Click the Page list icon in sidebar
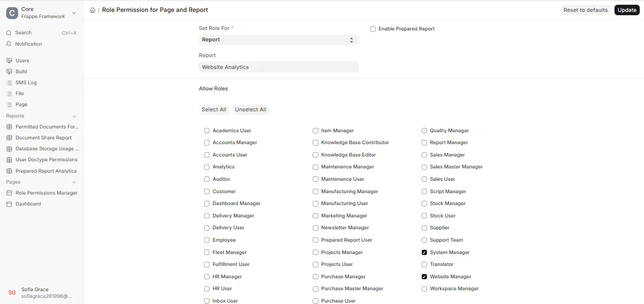This screenshot has width=644, height=304. pos(9,104)
